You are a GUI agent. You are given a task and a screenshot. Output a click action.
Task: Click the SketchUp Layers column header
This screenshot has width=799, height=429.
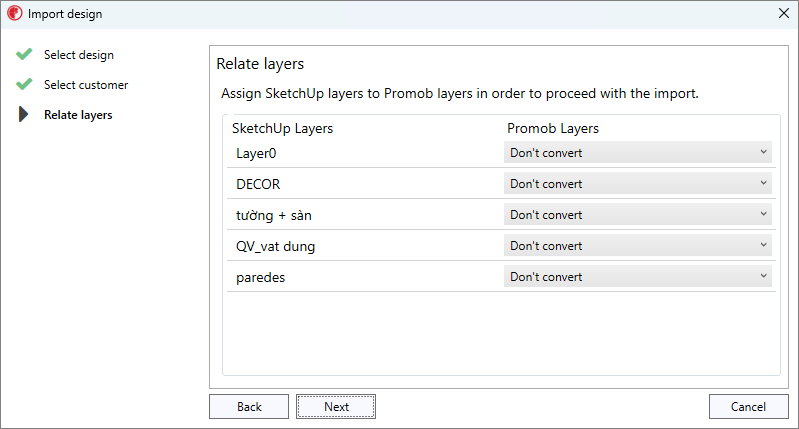click(x=282, y=129)
